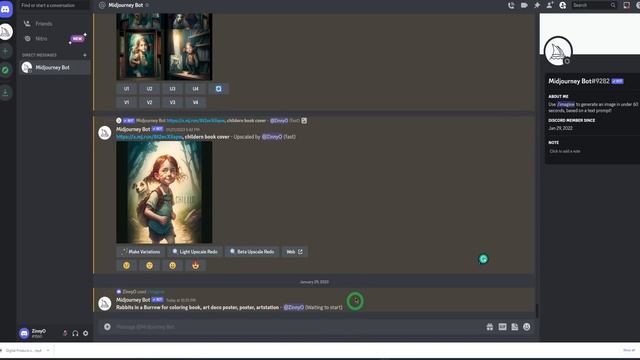Open the sailboat server icon in the server list

coord(6,32)
